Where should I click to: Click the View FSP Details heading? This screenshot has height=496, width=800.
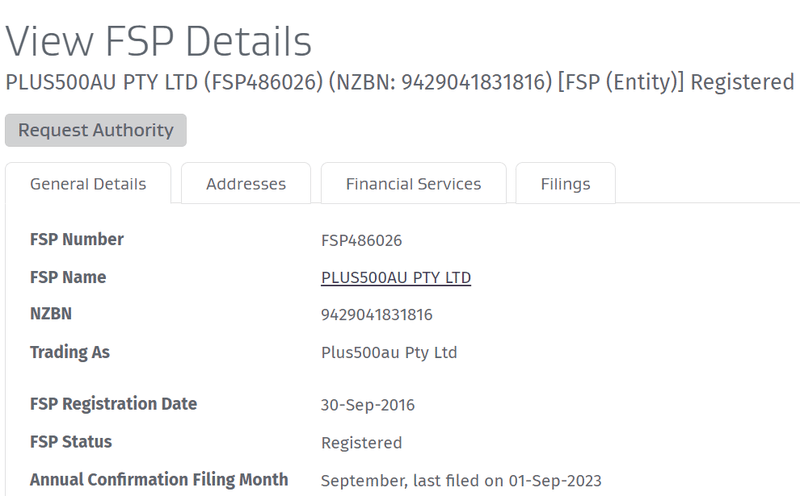click(159, 41)
